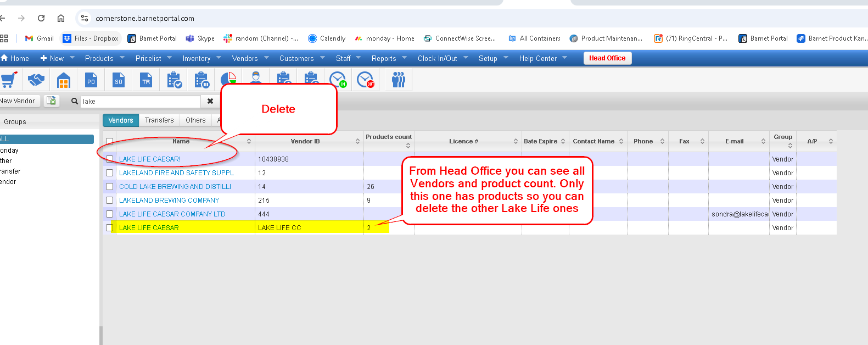
Task: Open monday - Home bookmark
Action: coord(384,38)
